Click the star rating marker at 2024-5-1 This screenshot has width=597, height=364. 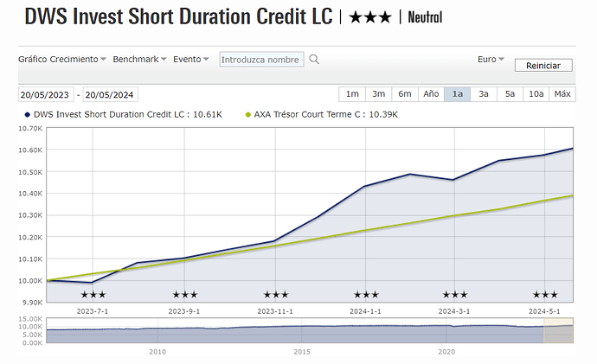[x=545, y=294]
